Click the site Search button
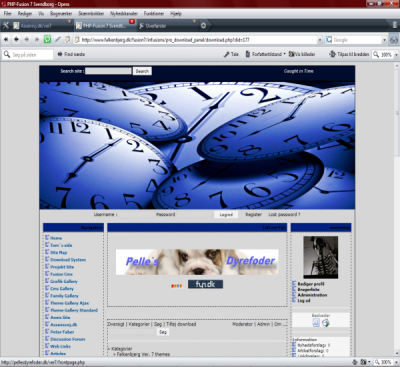Image resolution: width=400 pixels, height=367 pixels. pos(142,71)
